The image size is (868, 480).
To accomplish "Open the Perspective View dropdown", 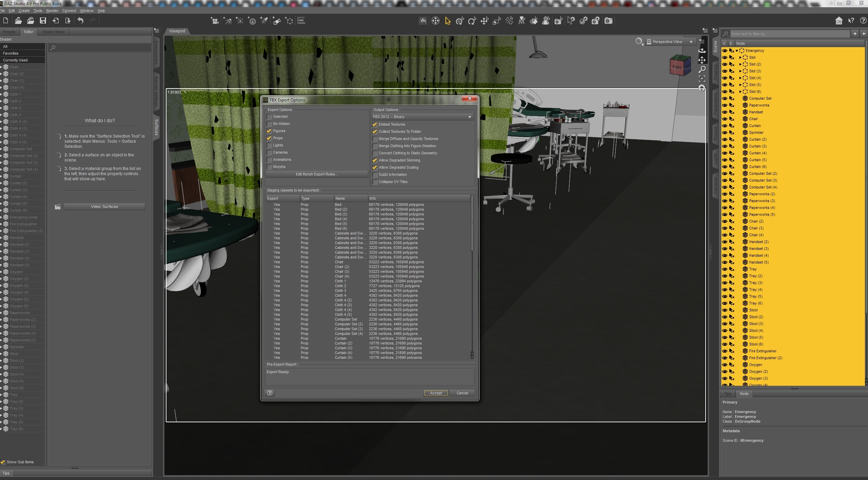I will (670, 42).
